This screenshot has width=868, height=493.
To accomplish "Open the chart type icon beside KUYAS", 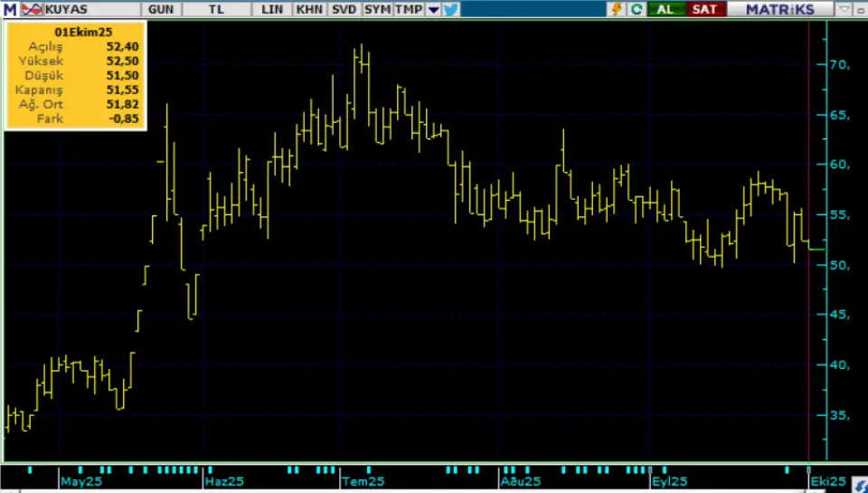I will [x=31, y=9].
